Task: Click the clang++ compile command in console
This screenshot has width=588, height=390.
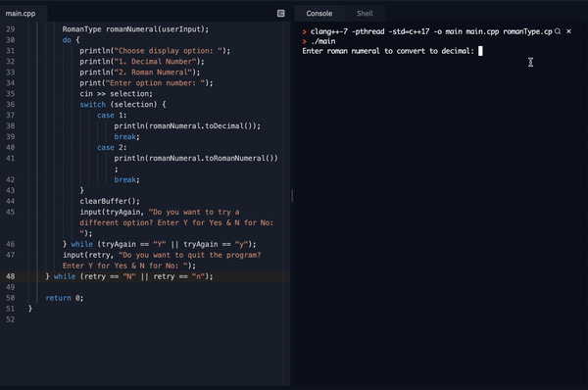Action: click(x=431, y=31)
